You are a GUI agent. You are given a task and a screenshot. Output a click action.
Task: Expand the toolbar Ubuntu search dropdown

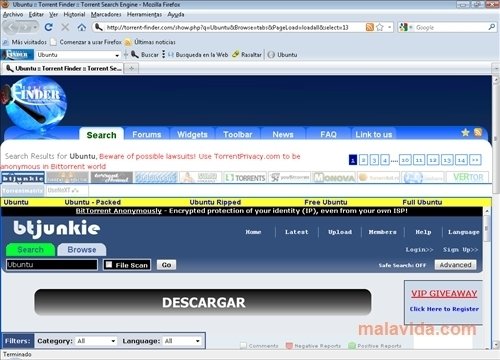117,55
